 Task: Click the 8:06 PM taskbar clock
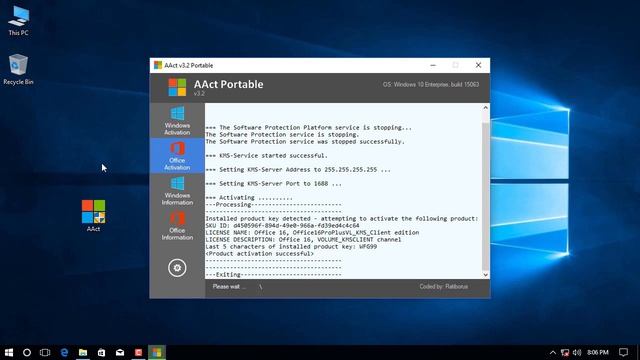click(x=598, y=352)
